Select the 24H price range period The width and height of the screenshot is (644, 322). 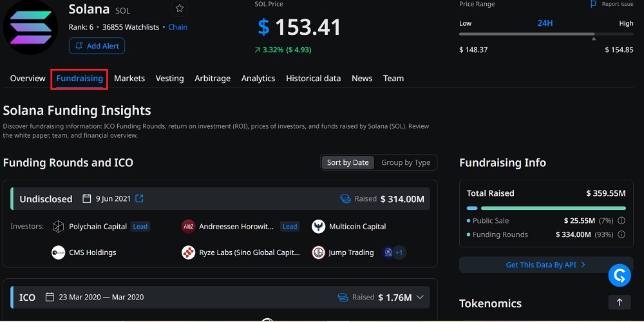click(x=545, y=23)
